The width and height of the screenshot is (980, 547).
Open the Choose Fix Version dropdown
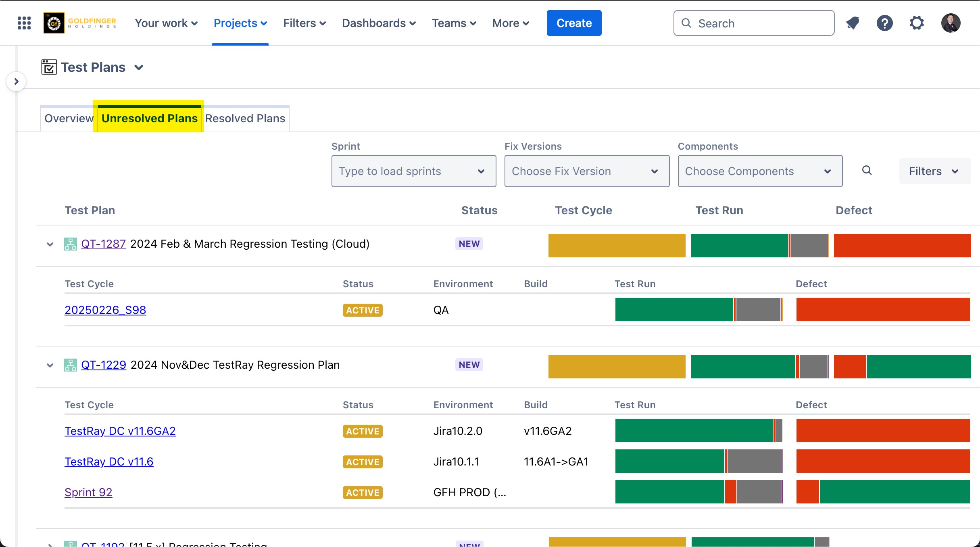pos(586,171)
